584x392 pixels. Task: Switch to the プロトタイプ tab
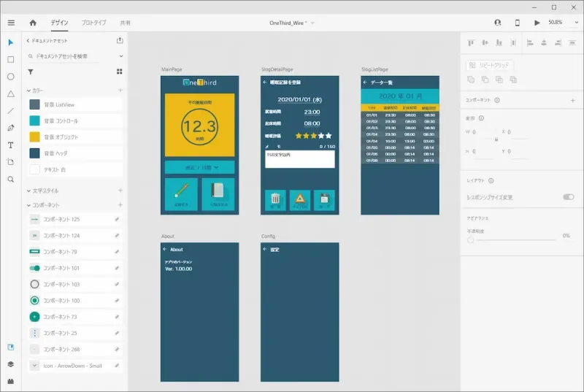(94, 23)
